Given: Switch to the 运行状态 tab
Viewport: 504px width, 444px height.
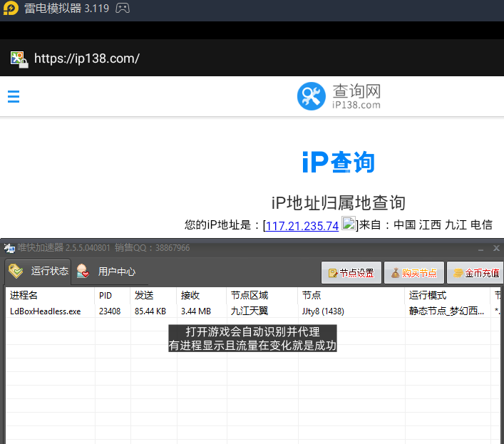Looking at the screenshot, I should (38, 272).
